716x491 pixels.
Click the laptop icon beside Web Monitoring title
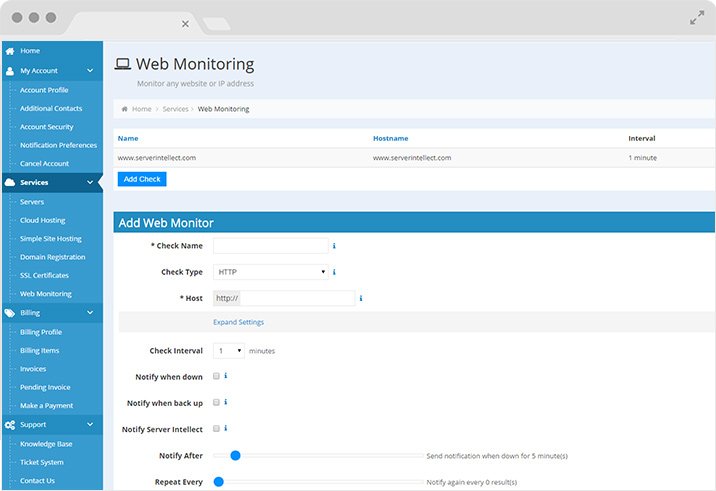pos(122,64)
